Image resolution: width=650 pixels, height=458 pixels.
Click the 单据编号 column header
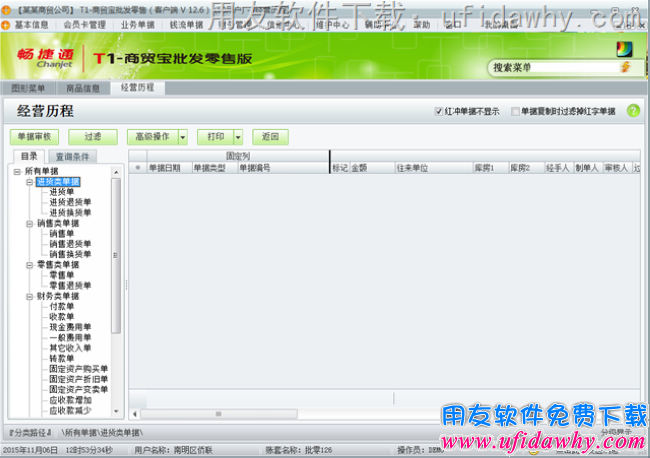(x=283, y=168)
